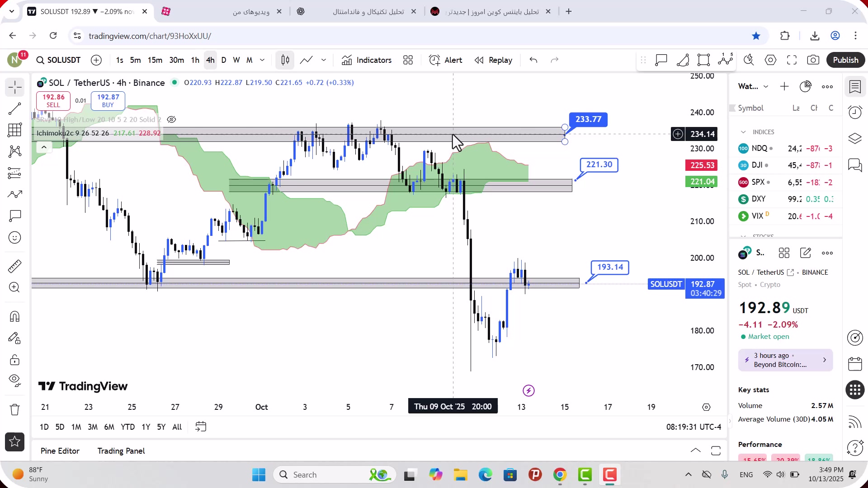
Task: Open the Pine Editor tab
Action: (60, 451)
